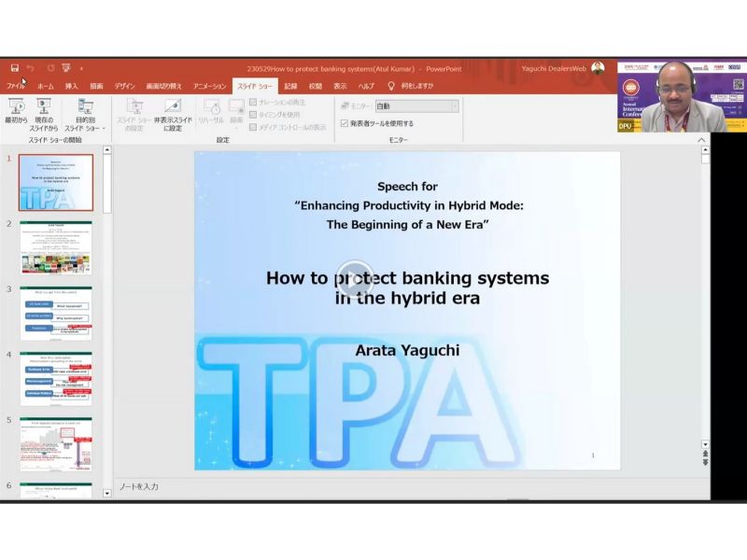
Task: Select slide 5 thumbnail with chart
Action: click(56, 443)
